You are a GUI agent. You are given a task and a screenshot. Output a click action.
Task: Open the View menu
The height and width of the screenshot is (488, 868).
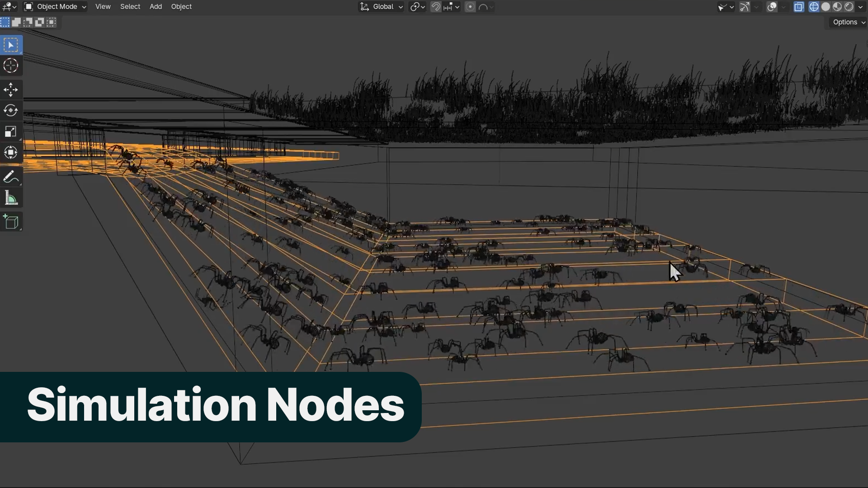click(x=103, y=7)
